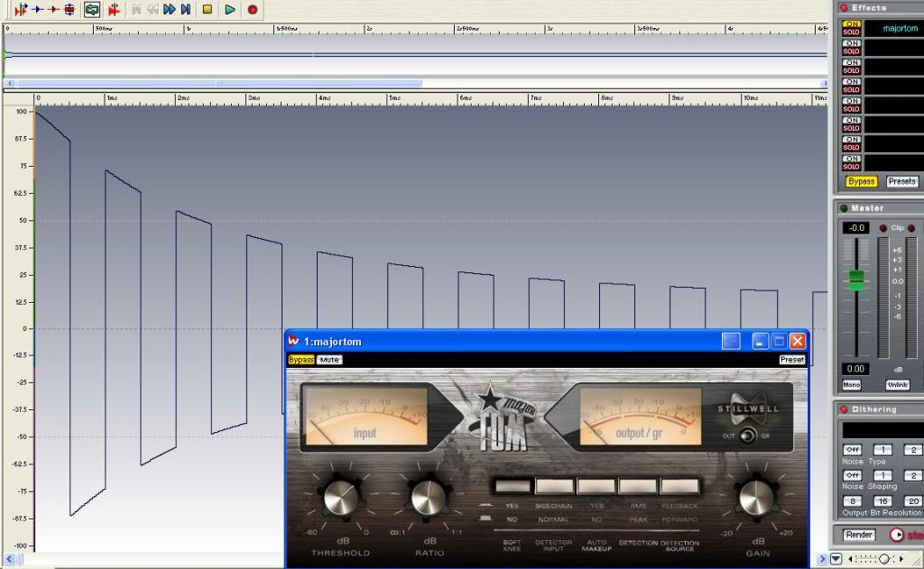Toggle the Mono button in Master section
The image size is (924, 569).
click(x=851, y=385)
